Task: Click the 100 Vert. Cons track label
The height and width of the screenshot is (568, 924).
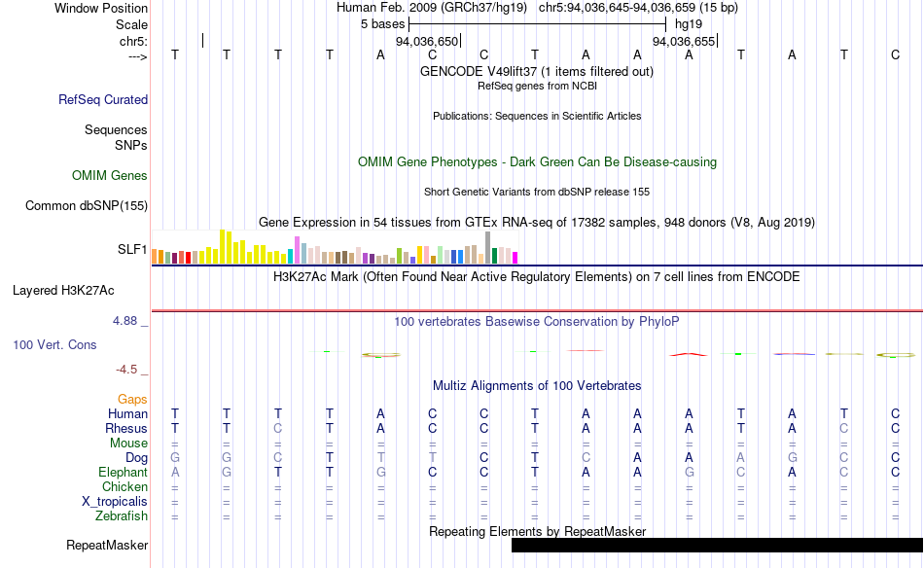Action: click(x=54, y=344)
